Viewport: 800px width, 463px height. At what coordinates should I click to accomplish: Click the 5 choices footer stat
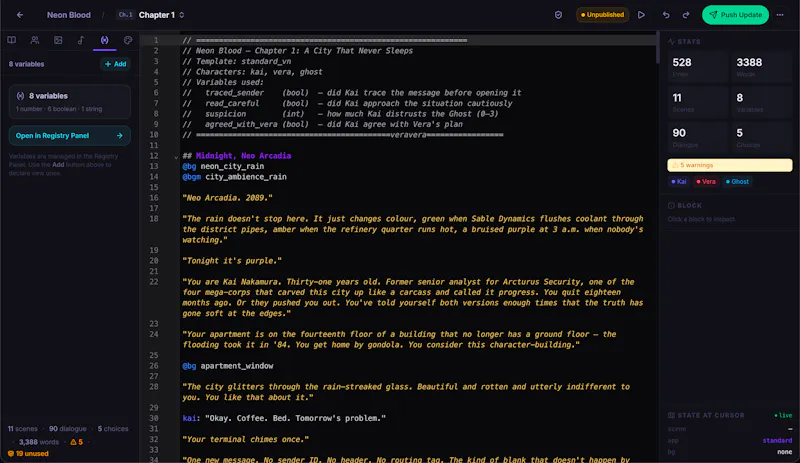coord(113,429)
